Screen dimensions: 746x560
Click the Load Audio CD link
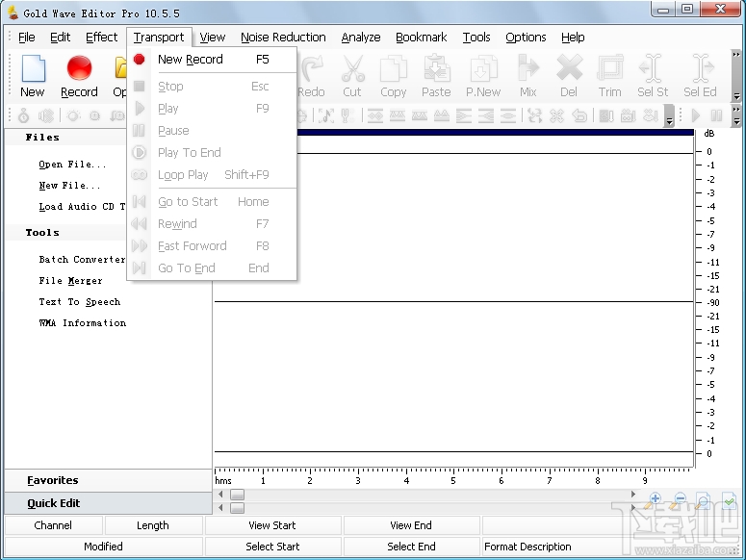pos(82,206)
